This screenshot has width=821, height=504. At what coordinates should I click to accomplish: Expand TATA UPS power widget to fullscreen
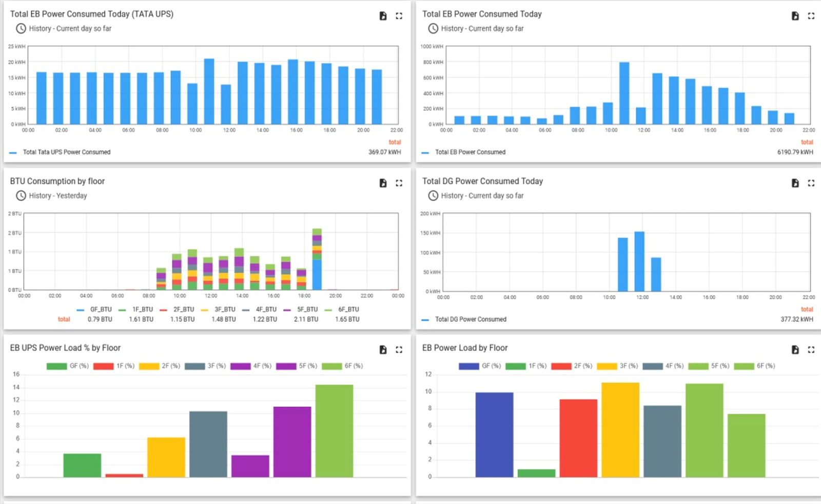399,16
